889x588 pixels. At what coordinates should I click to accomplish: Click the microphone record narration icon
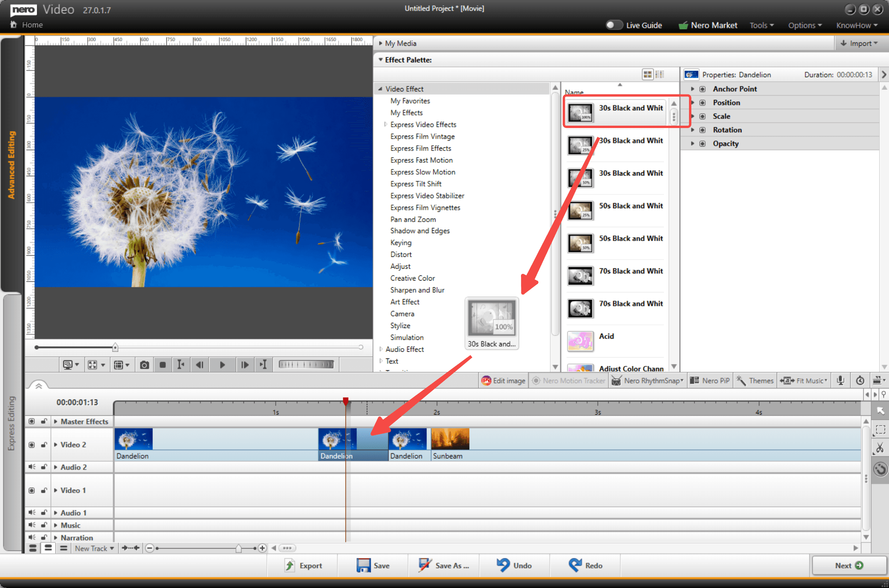[x=840, y=381]
